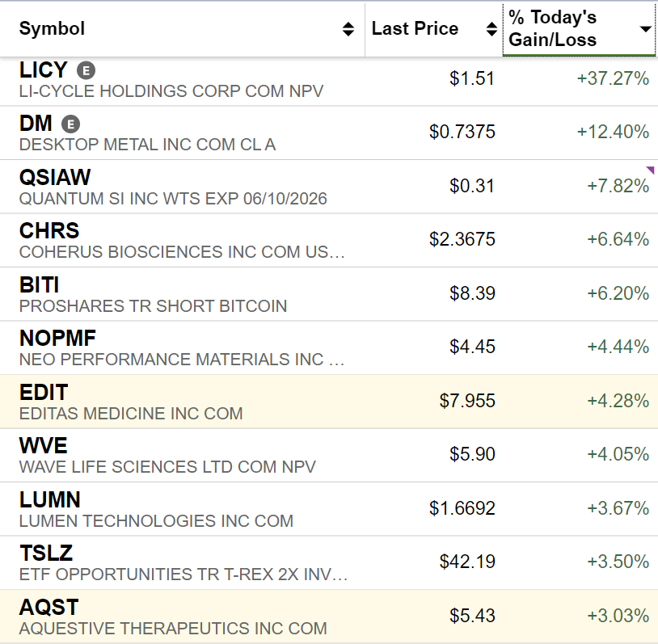Open the BITI ticker symbol link
Image resolution: width=658 pixels, height=644 pixels.
click(x=40, y=284)
